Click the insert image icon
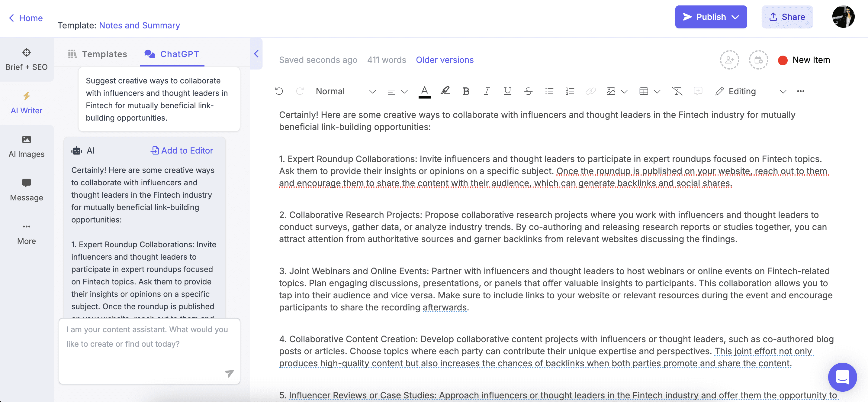Image resolution: width=868 pixels, height=402 pixels. coord(611,91)
